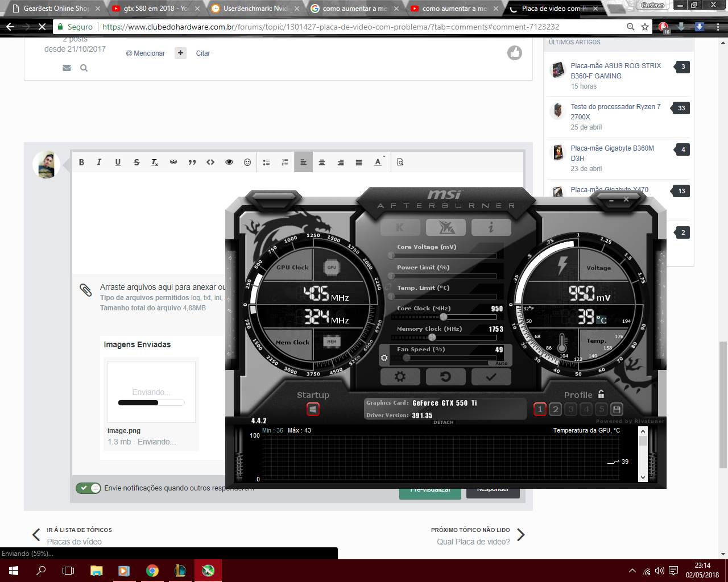
Task: Open the emoji picker in editor
Action: [x=247, y=163]
